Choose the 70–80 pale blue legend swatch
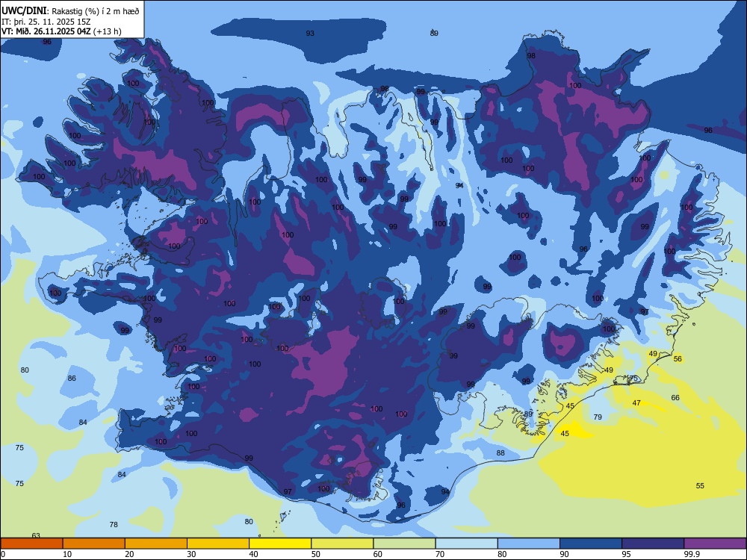This screenshot has height=560, width=747. [466, 544]
